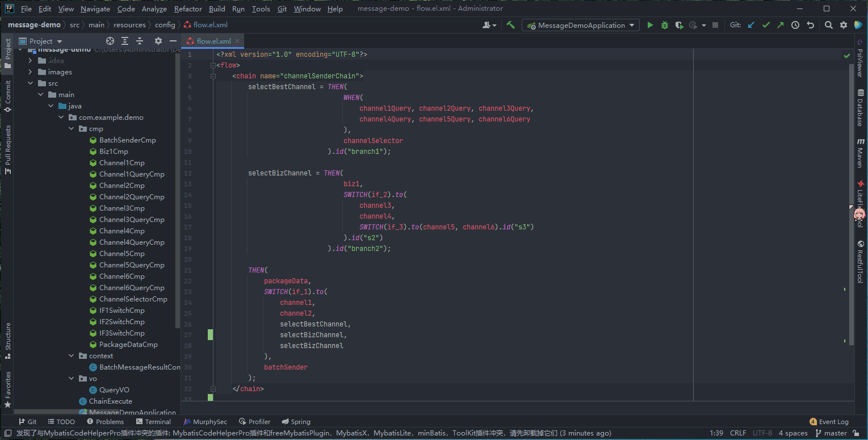Viewport: 868px width, 440px height.
Task: Toggle the Database side panel
Action: pyautogui.click(x=860, y=108)
